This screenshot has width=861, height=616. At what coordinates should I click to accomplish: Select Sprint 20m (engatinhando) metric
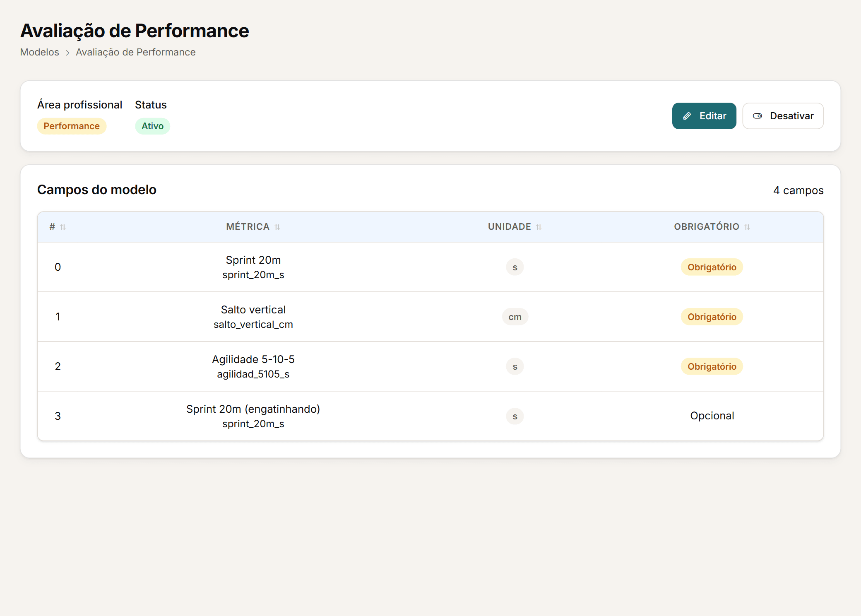click(x=253, y=409)
